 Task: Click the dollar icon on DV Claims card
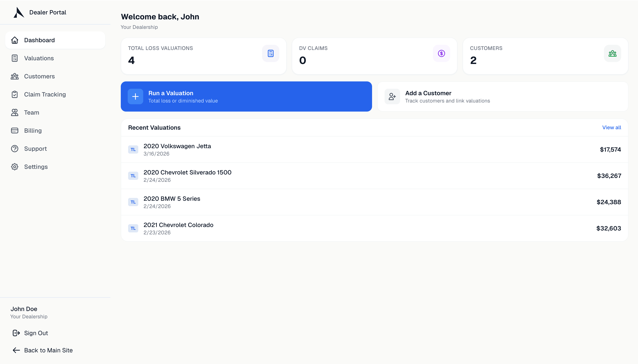441,53
